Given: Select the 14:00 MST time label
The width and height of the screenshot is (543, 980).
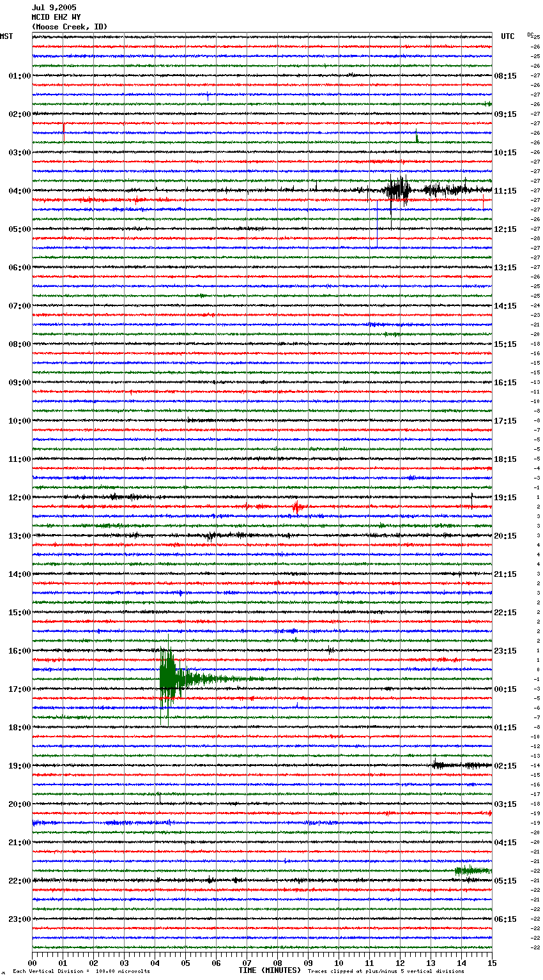Looking at the screenshot, I should pyautogui.click(x=20, y=574).
